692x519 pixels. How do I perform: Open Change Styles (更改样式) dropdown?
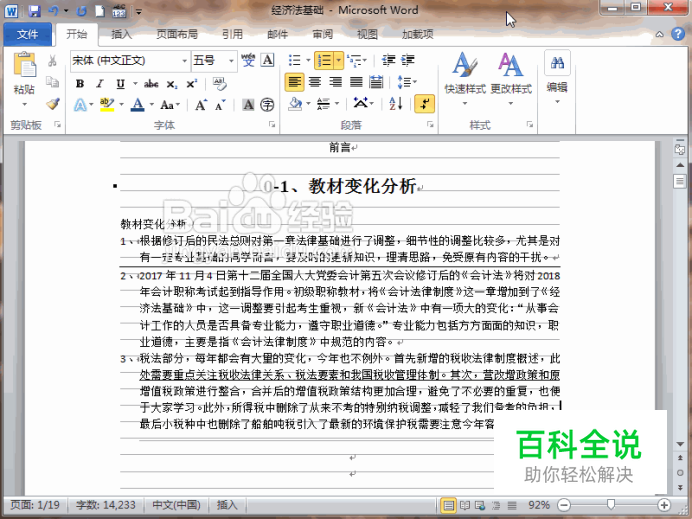click(511, 79)
